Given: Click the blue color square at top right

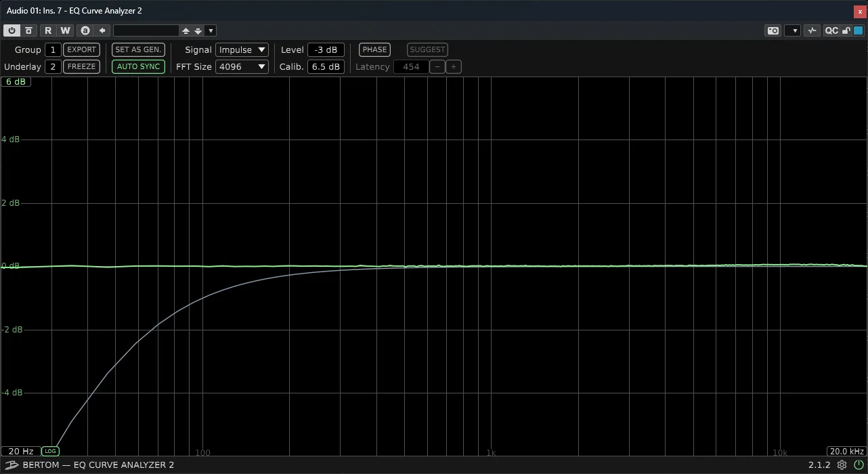Looking at the screenshot, I should (859, 30).
